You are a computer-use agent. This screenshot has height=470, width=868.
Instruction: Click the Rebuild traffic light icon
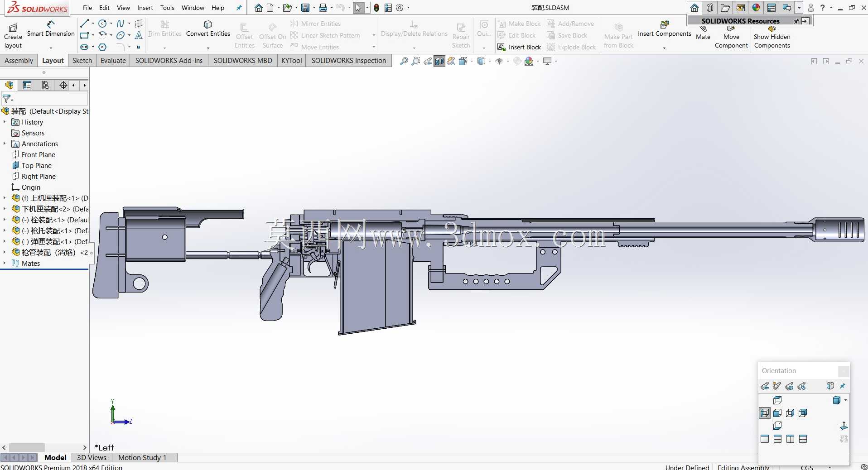tap(376, 8)
